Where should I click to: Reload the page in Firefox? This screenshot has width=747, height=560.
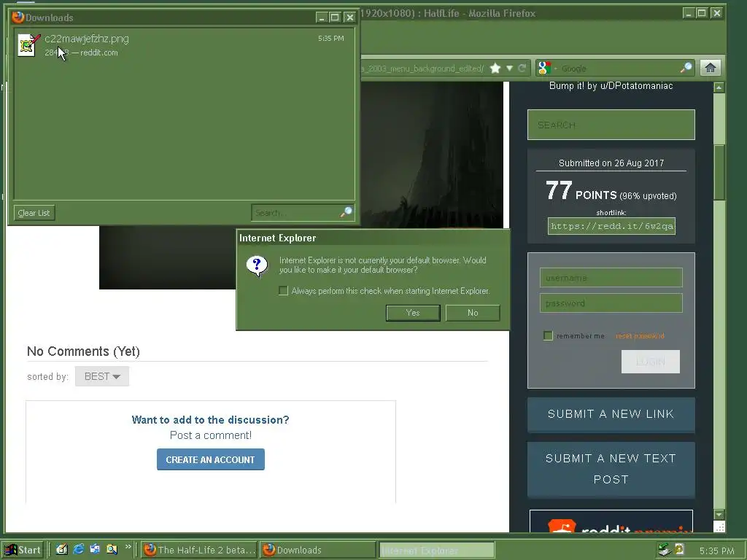click(522, 68)
